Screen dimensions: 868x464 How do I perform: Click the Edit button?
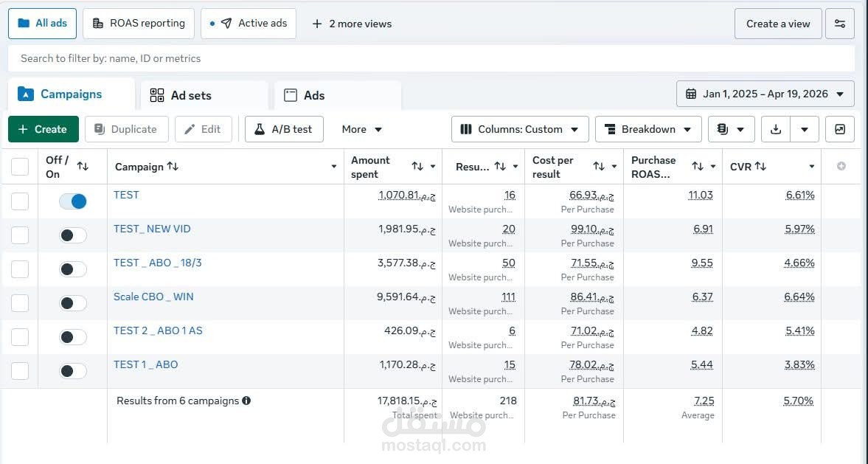203,129
